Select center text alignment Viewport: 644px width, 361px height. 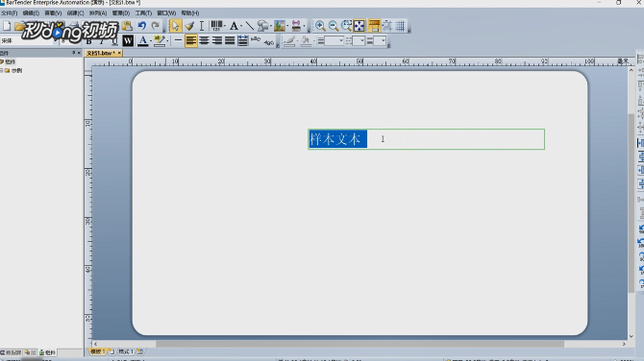pyautogui.click(x=204, y=40)
